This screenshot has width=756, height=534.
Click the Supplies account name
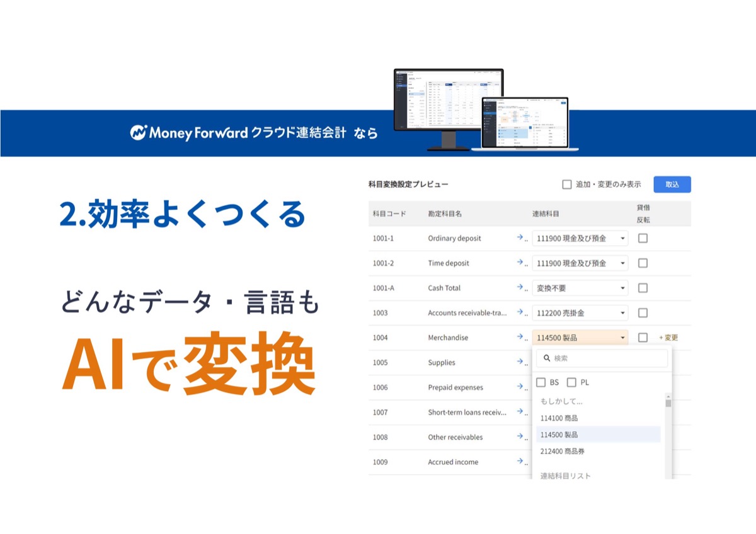click(x=442, y=363)
